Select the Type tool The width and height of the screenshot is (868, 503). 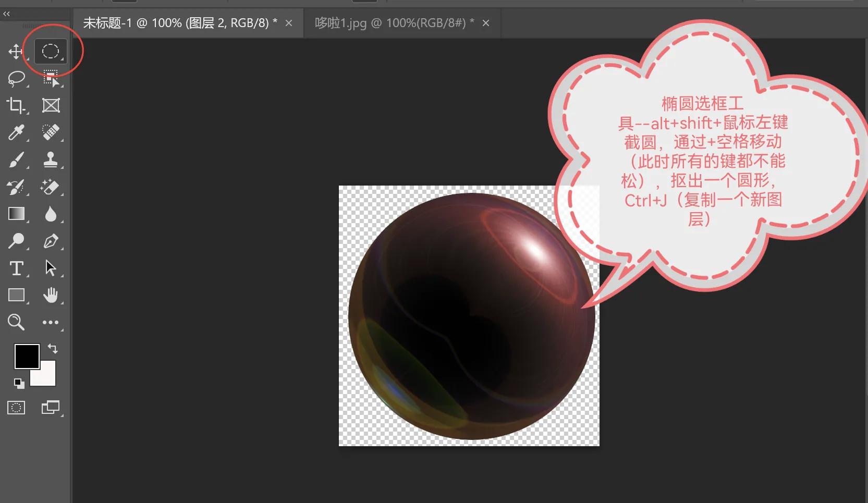[x=16, y=268]
